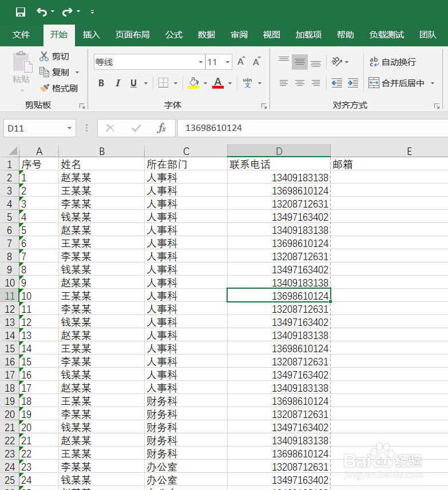This screenshot has height=490, width=448.
Task: Open the 加载项 tab
Action: (308, 34)
